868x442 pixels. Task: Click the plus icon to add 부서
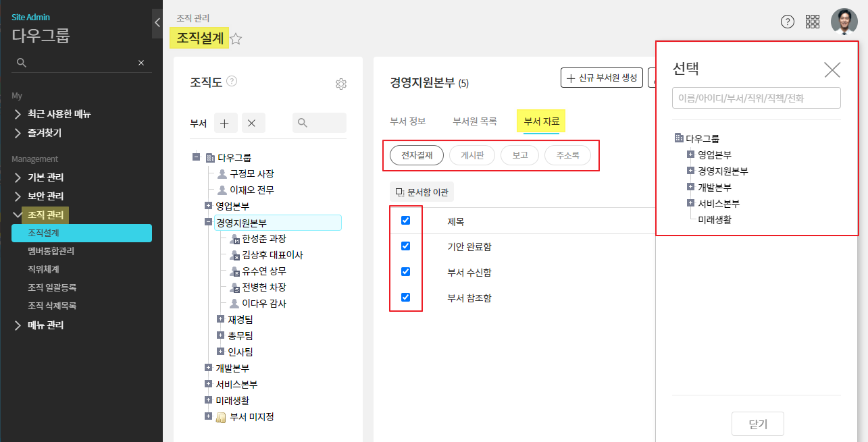[x=226, y=123]
